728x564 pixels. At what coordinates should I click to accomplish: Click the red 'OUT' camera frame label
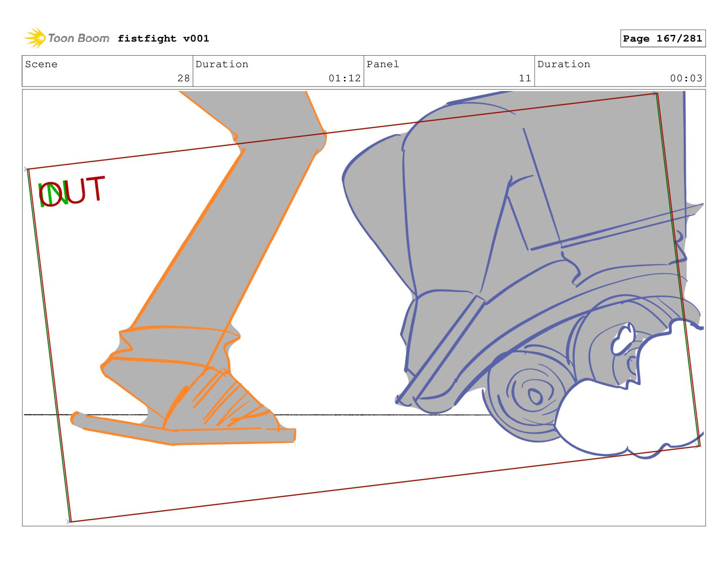pyautogui.click(x=72, y=191)
